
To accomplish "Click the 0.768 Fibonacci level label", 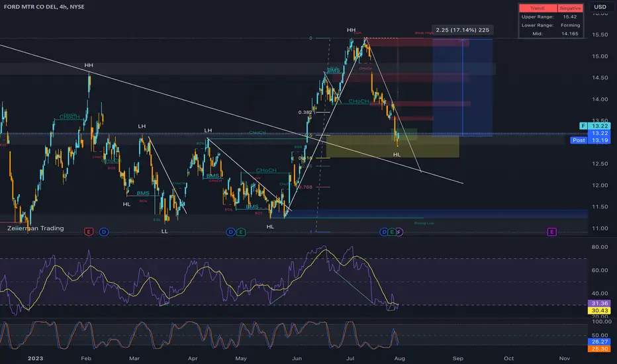I will (305, 187).
